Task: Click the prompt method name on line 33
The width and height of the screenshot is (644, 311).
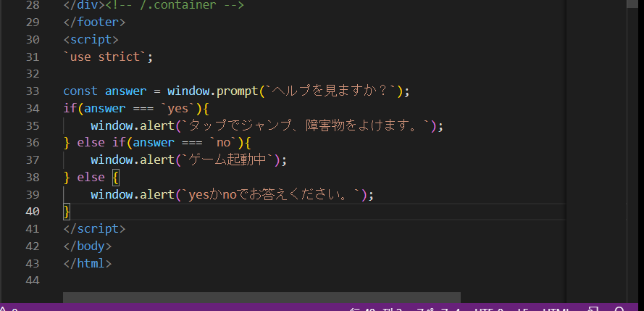Action: pyautogui.click(x=237, y=91)
